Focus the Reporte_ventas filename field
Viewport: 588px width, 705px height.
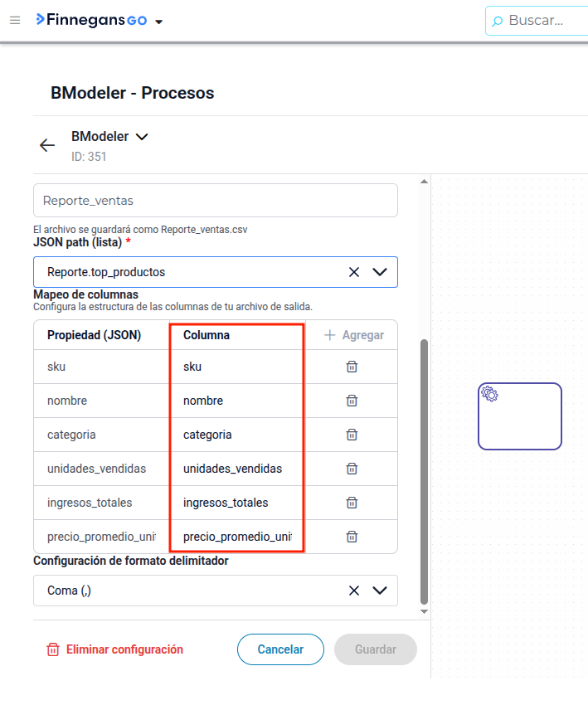[216, 201]
